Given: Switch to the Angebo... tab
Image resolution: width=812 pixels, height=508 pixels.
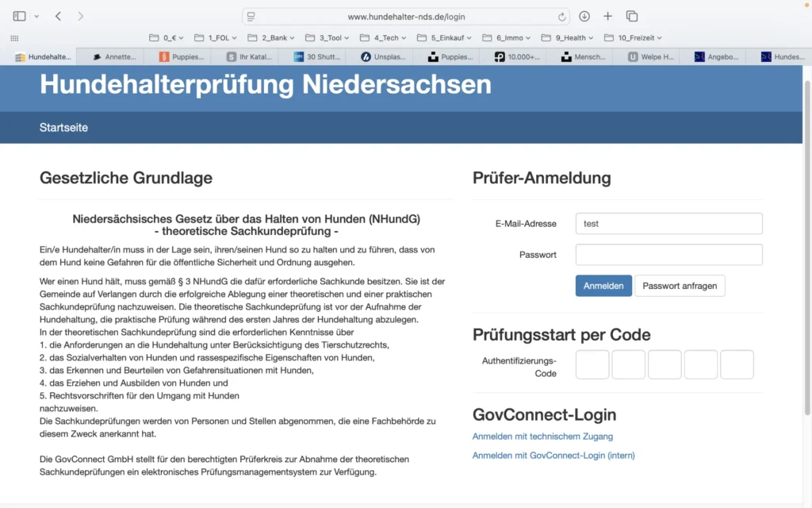Looking at the screenshot, I should coord(717,57).
